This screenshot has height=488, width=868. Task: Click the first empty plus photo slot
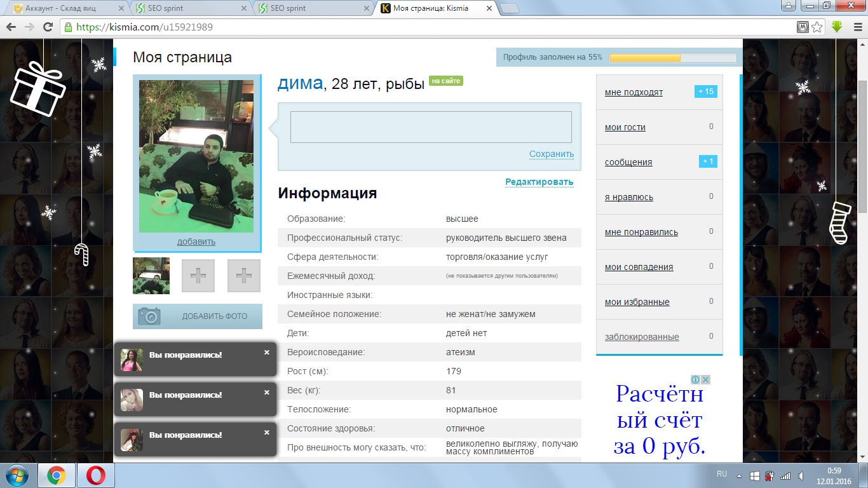point(198,276)
